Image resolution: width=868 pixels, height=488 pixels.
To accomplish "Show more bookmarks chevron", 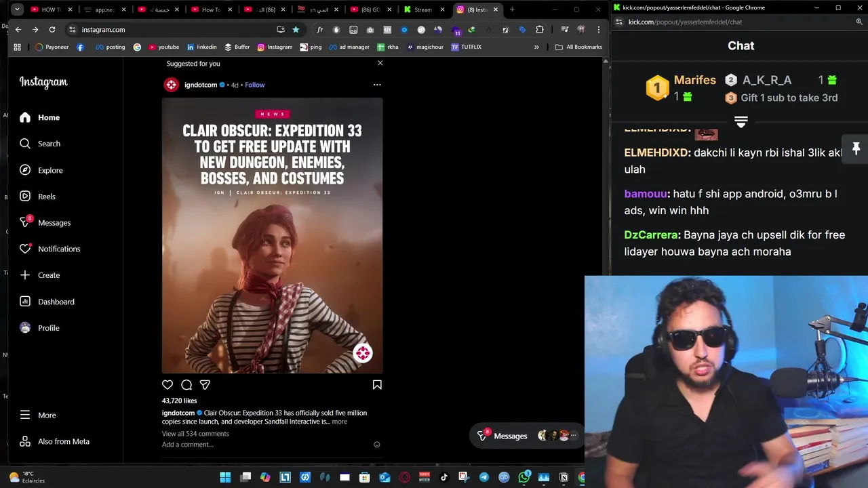I will 536,47.
